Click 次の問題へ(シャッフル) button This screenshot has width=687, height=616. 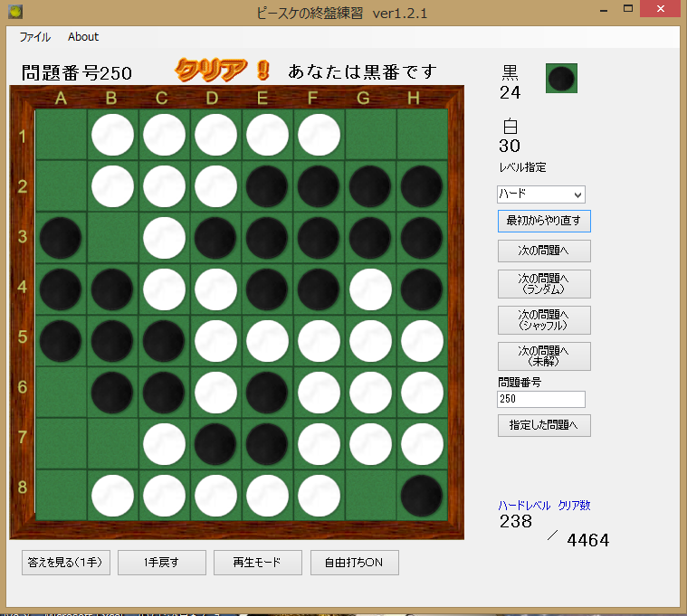[x=544, y=320]
